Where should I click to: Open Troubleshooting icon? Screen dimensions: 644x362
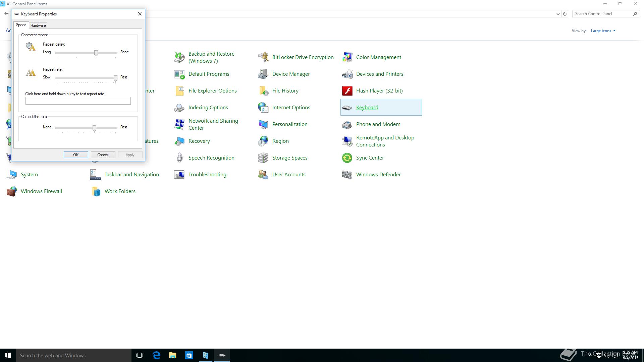tap(179, 175)
